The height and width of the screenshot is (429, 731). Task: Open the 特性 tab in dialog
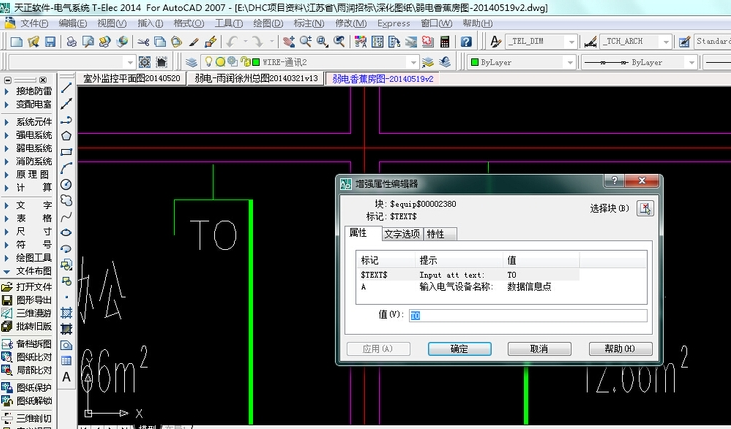point(439,234)
